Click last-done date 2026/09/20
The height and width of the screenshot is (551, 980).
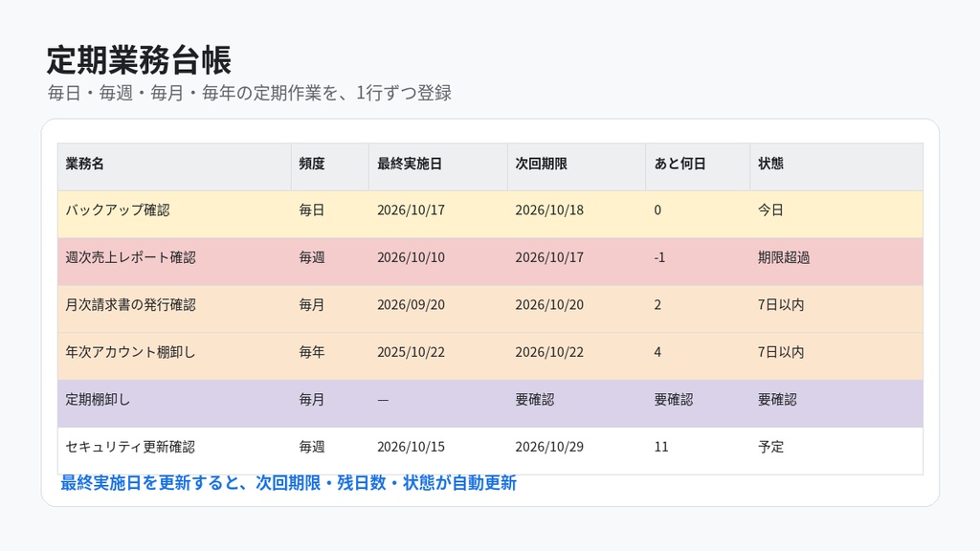click(438, 309)
